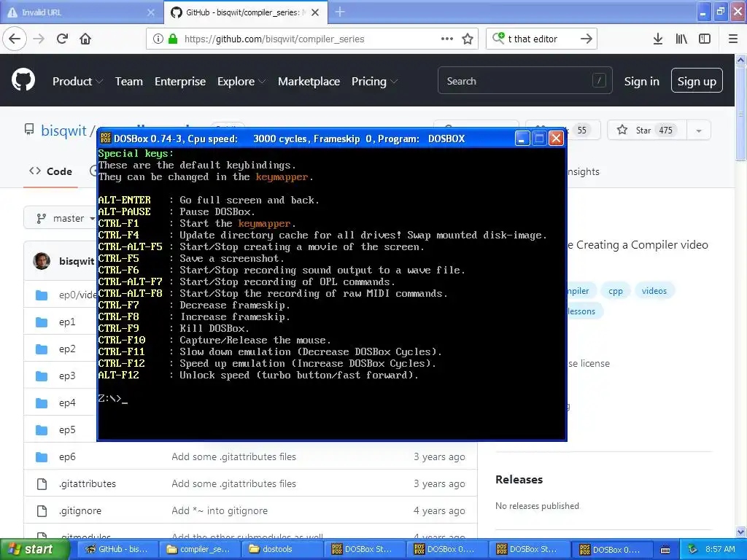Close the Invalid URL tab
Viewport: 747px width, 560px height.
tap(150, 12)
